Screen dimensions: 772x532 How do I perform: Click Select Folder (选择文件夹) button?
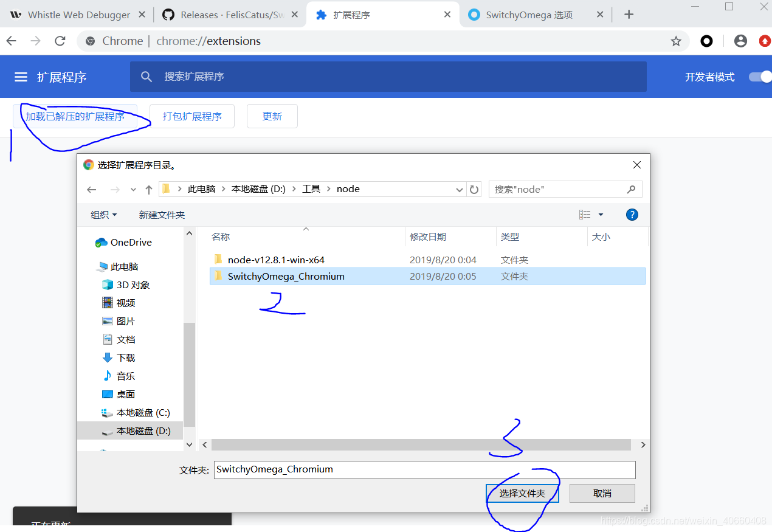pyautogui.click(x=522, y=493)
